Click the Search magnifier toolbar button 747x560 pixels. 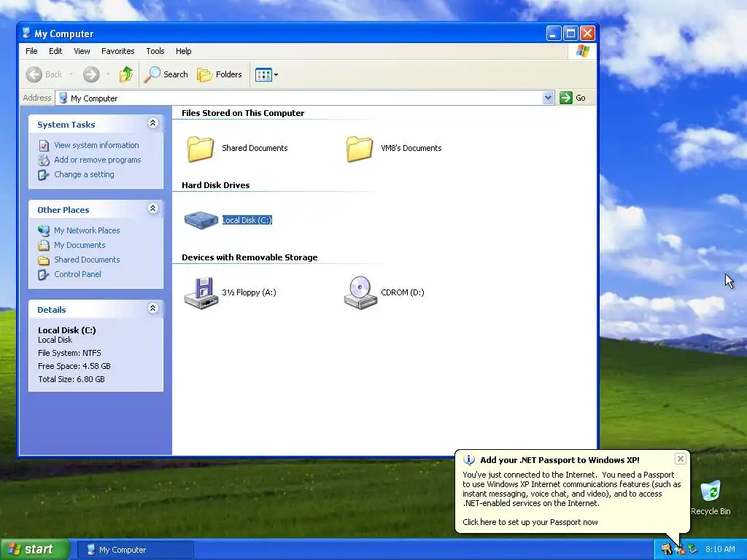(x=166, y=74)
